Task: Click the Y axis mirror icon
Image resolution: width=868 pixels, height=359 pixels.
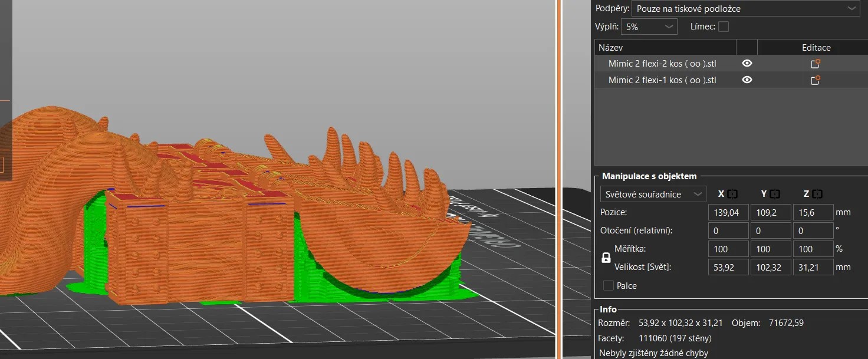Action: 775,194
